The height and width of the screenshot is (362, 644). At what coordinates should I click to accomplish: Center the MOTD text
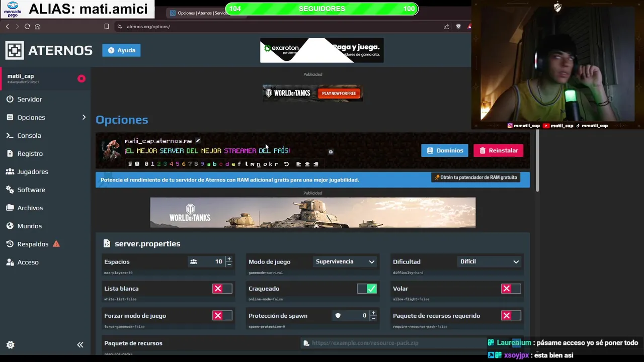point(307,164)
